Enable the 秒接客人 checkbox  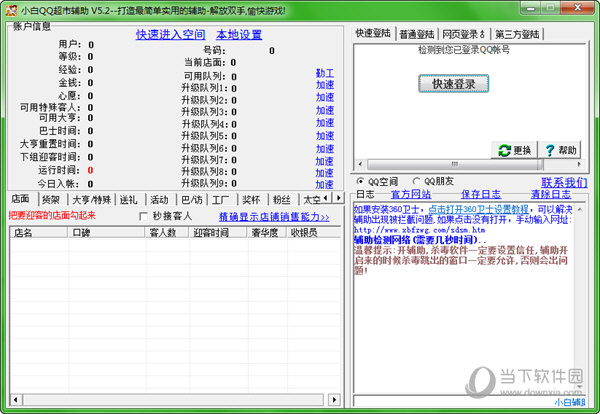(143, 216)
